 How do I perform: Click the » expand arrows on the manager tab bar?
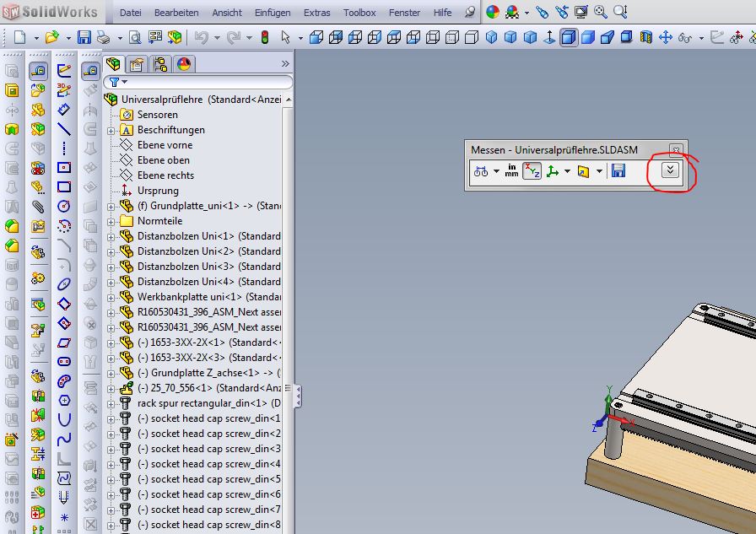[285, 63]
